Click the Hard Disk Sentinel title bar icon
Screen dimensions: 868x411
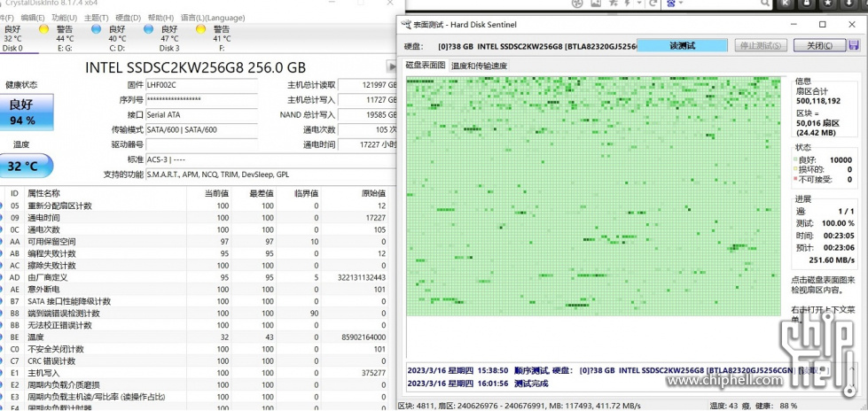click(406, 24)
